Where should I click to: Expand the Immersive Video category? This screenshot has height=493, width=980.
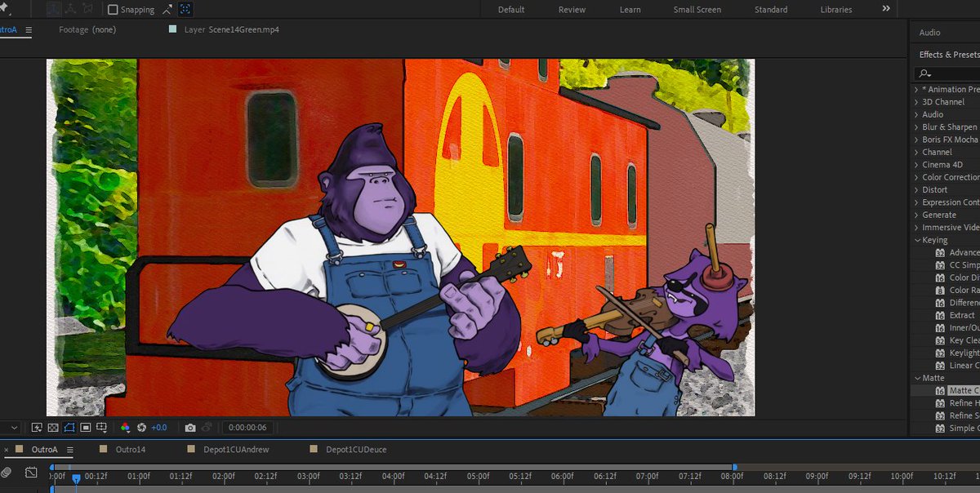click(915, 227)
